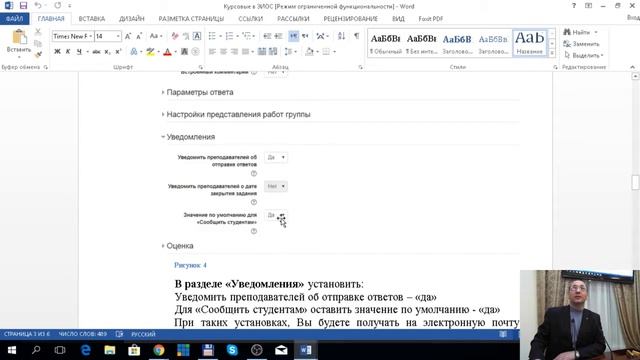Switch to the ВСТАВКА tab
Viewport: 640px width, 360px height.
click(92, 19)
